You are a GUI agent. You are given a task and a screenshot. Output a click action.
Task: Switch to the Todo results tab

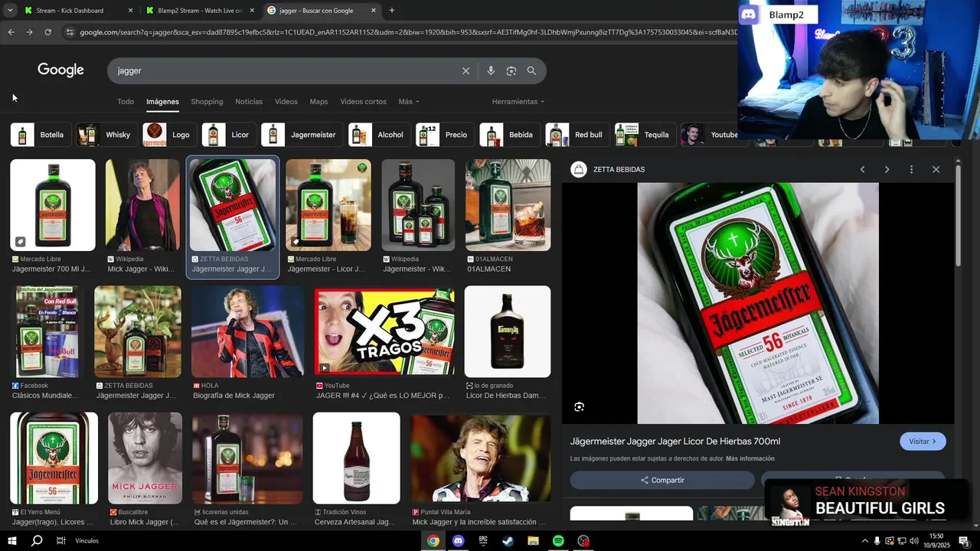click(126, 102)
